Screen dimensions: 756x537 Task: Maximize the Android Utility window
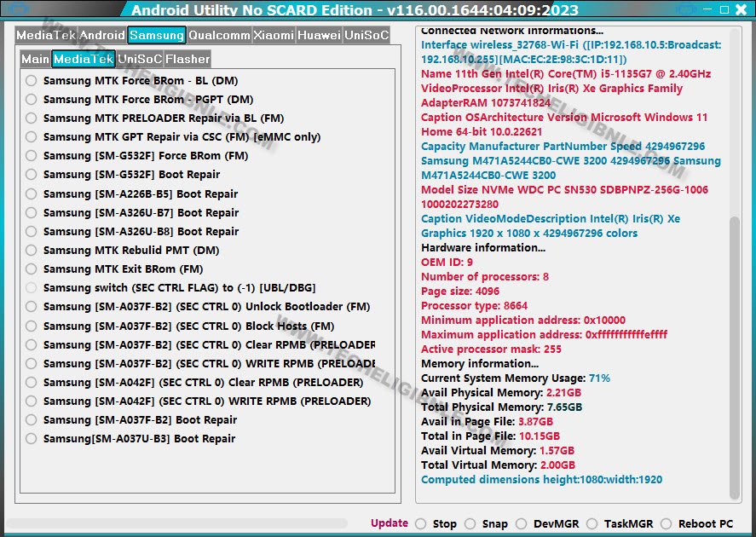(724, 9)
